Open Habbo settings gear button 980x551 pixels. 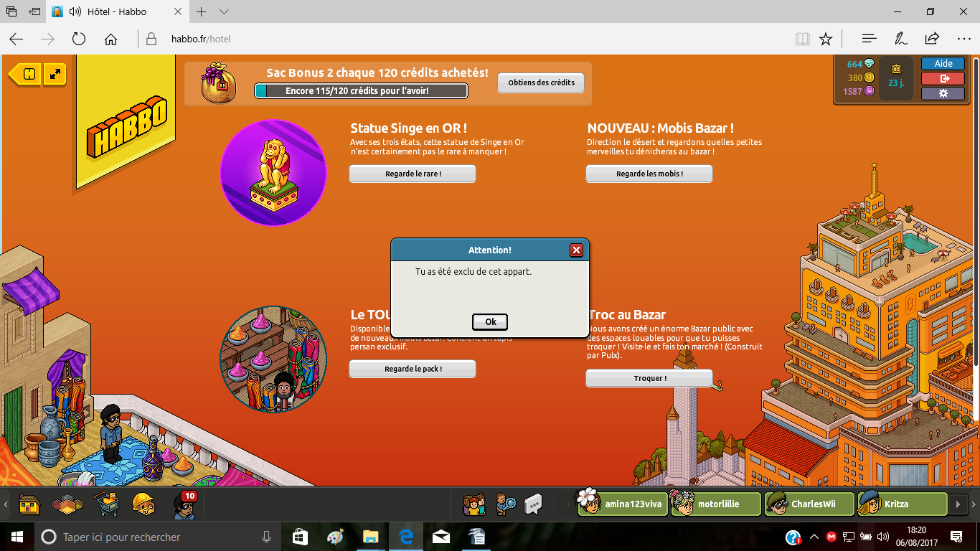(943, 93)
